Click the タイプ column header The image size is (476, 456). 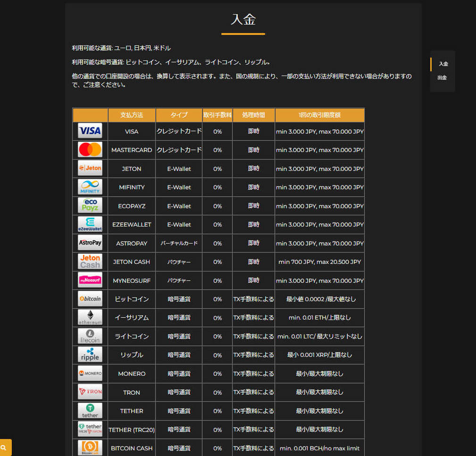[x=179, y=115]
